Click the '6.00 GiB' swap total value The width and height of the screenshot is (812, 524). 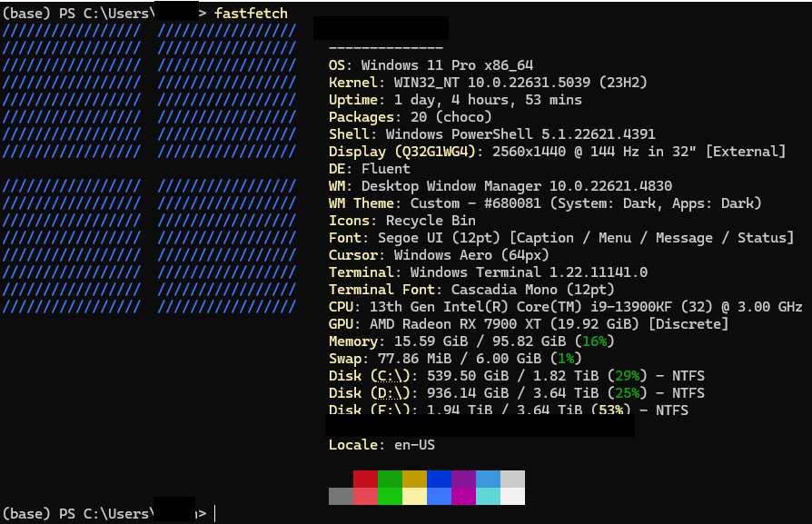(508, 359)
